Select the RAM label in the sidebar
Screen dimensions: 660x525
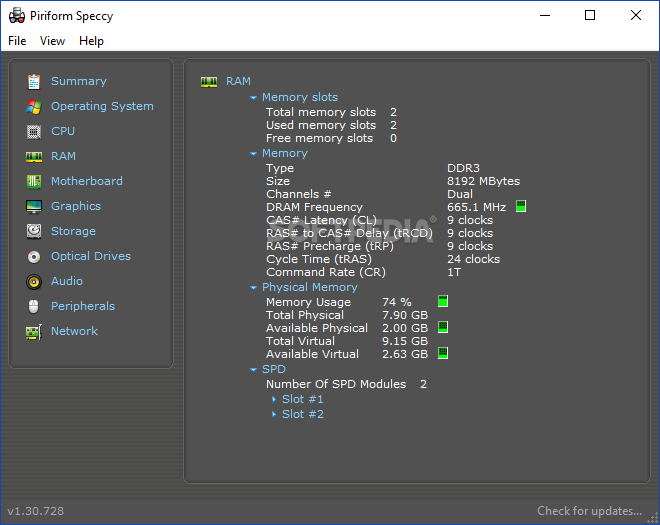(x=63, y=156)
